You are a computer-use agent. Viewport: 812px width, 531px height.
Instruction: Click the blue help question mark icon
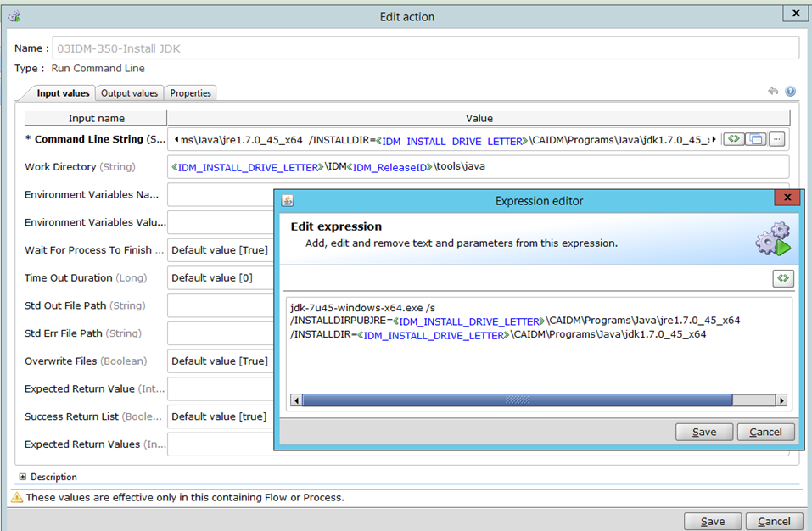coord(790,92)
